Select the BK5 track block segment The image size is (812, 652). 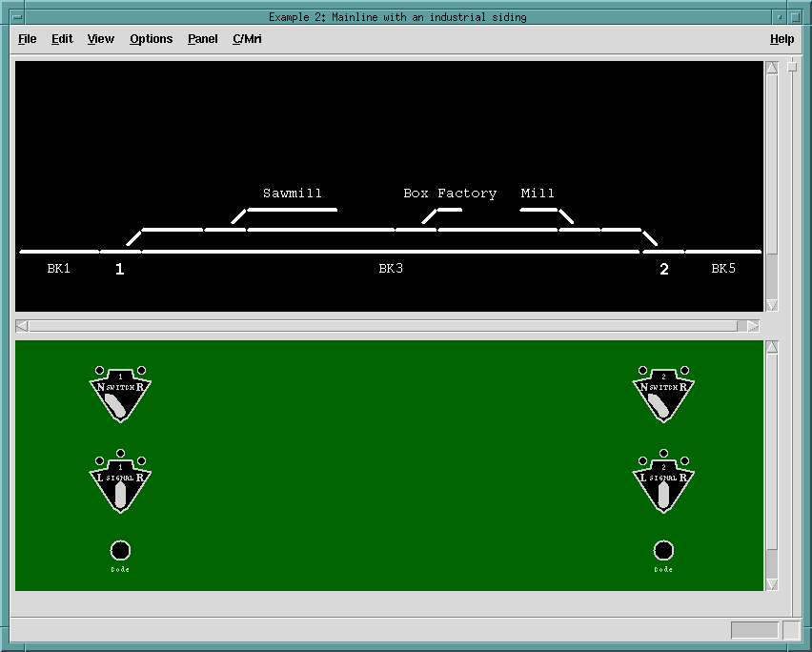coord(723,252)
